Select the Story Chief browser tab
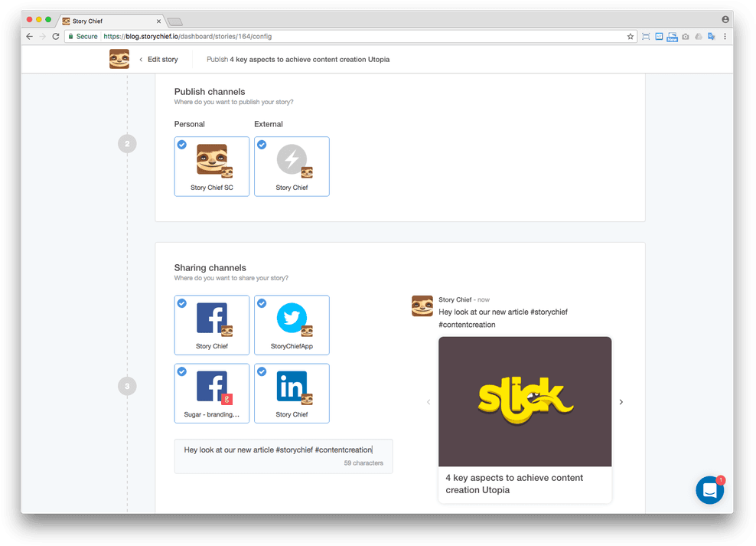Viewport: 756px width, 546px height. click(111, 21)
